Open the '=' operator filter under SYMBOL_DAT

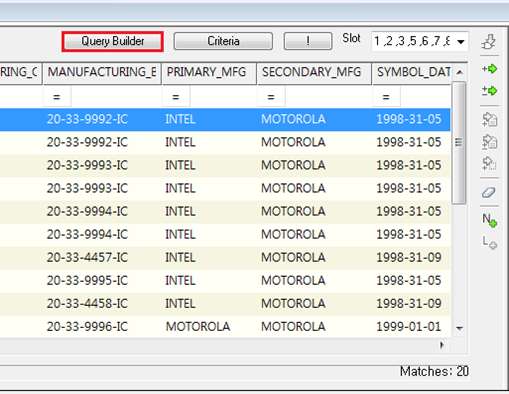click(386, 97)
